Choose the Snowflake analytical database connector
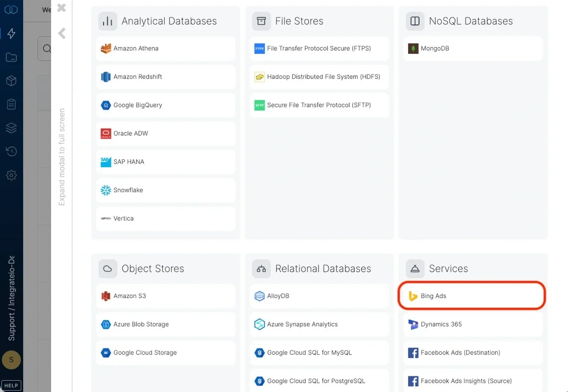This screenshot has height=392, width=568. click(x=165, y=190)
